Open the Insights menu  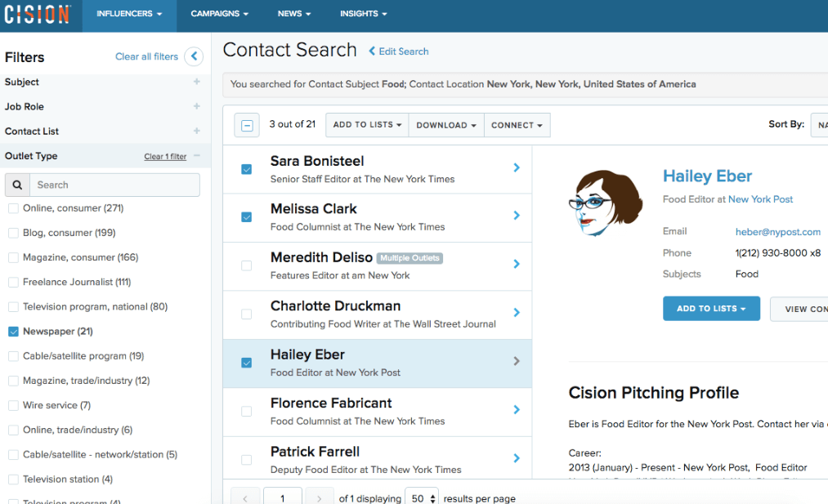(x=363, y=14)
